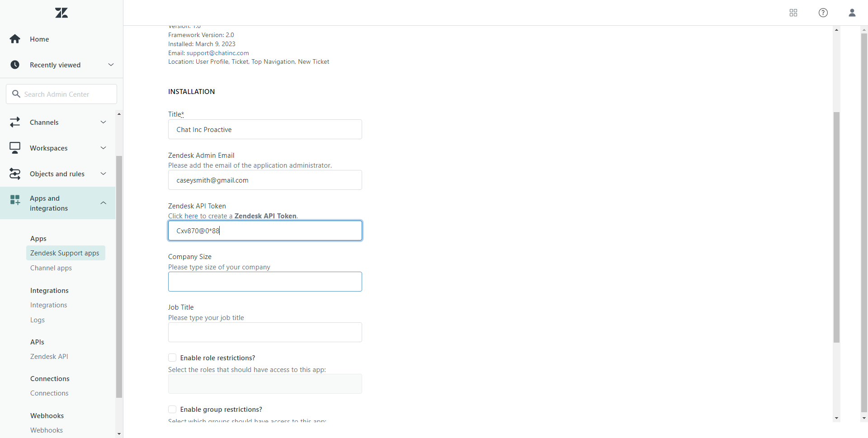Collapse the Apps and integrations section
The height and width of the screenshot is (438, 868).
(x=103, y=203)
